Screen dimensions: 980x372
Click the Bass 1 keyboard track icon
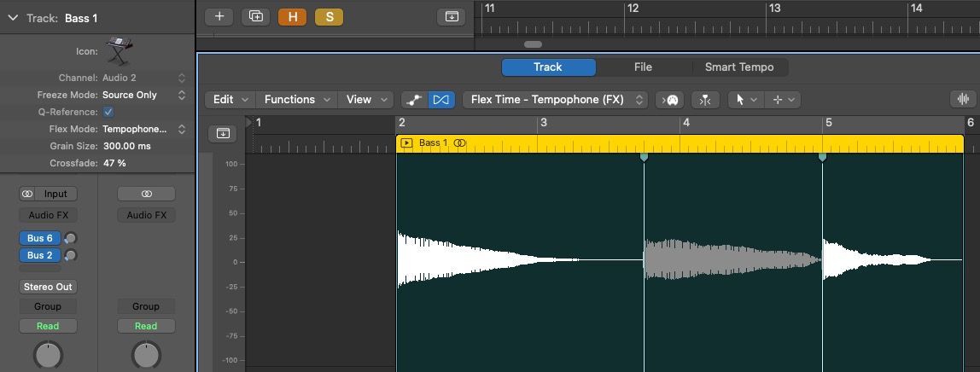120,51
